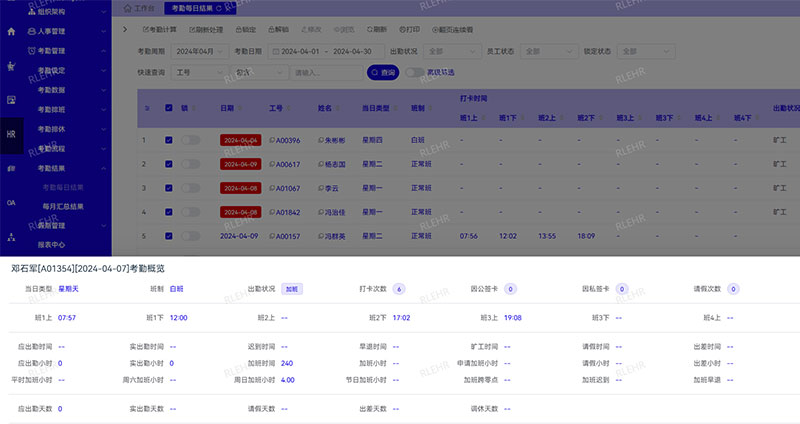Click the 打卡次数 badge showing 6
The height and width of the screenshot is (424, 800).
tap(399, 289)
